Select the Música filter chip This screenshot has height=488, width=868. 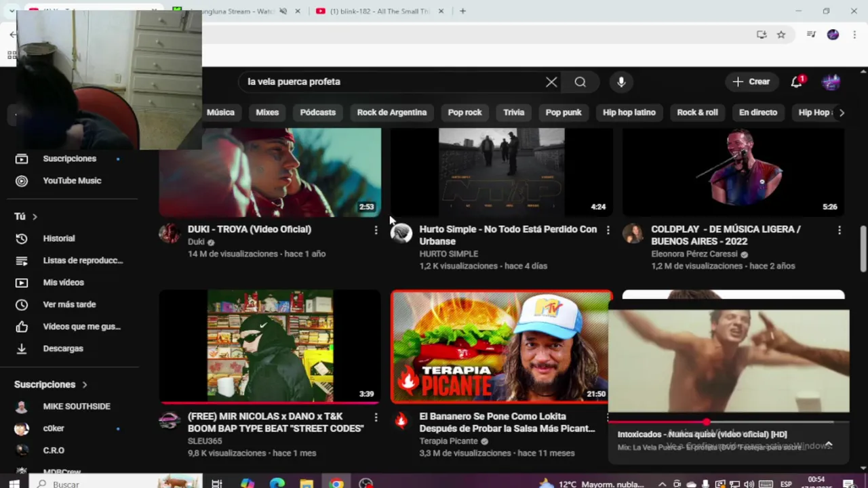tap(220, 113)
